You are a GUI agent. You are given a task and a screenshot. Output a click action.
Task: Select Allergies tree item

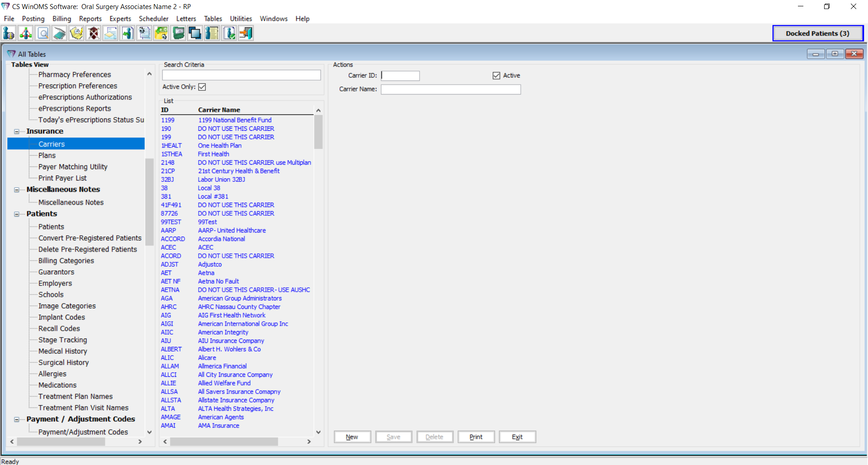pyautogui.click(x=52, y=374)
